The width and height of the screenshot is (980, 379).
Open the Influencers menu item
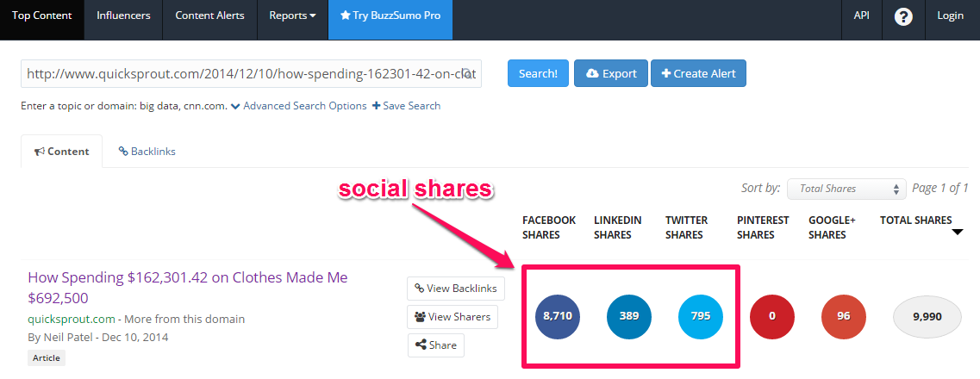pos(123,16)
